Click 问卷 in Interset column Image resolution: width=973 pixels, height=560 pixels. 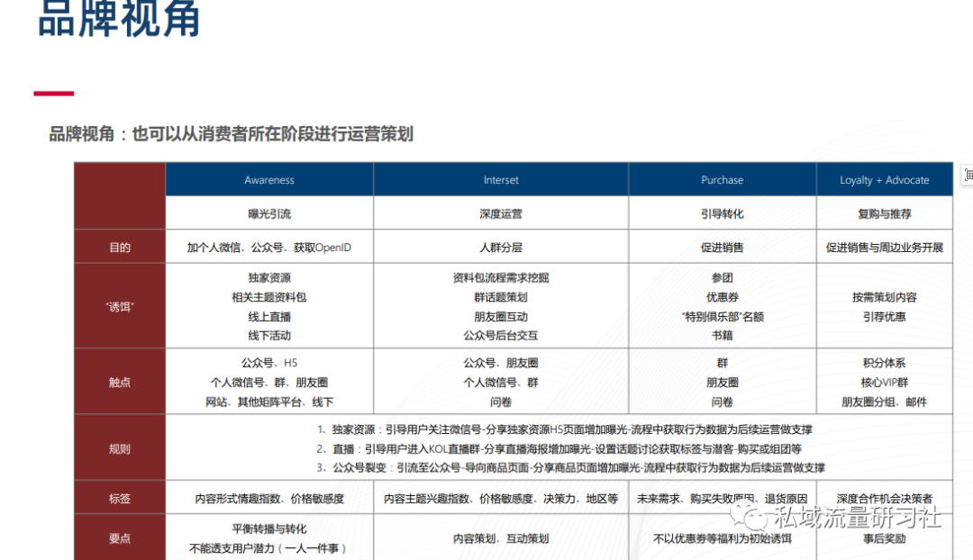coord(501,402)
